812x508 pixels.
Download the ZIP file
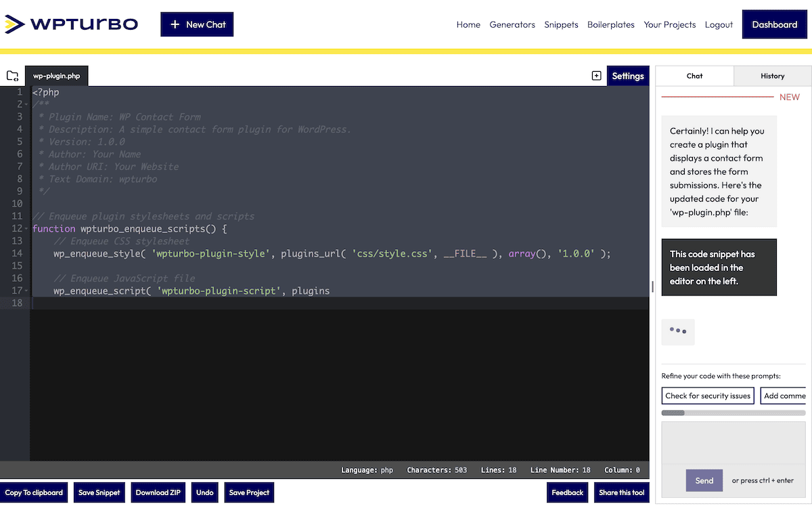point(161,492)
